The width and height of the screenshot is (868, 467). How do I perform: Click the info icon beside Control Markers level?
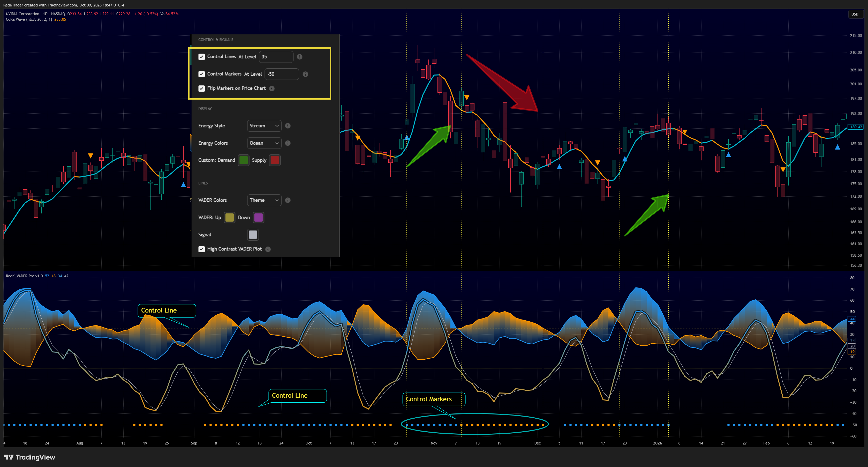click(305, 74)
